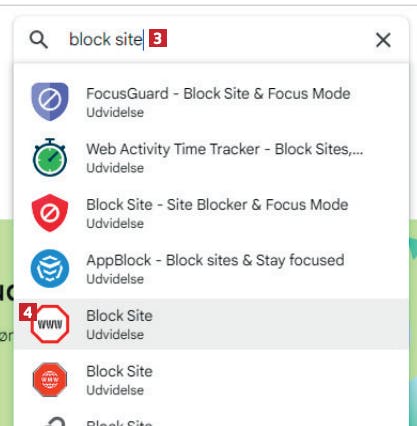Click the Web Activity Time Tracker stopwatch icon

coord(50,157)
